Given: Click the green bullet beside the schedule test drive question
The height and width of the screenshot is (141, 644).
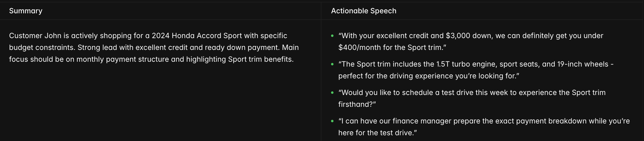Looking at the screenshot, I should [x=332, y=93].
